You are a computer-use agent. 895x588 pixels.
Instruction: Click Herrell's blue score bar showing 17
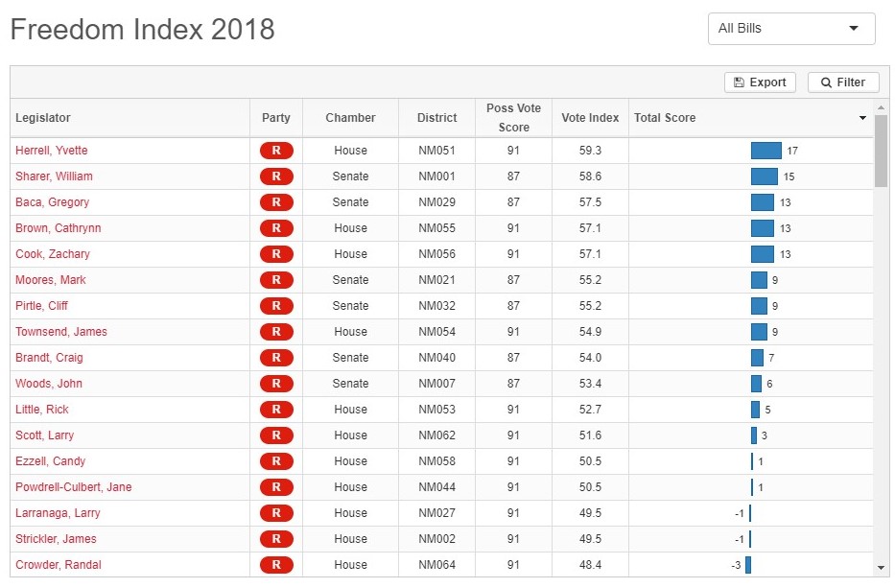(765, 151)
